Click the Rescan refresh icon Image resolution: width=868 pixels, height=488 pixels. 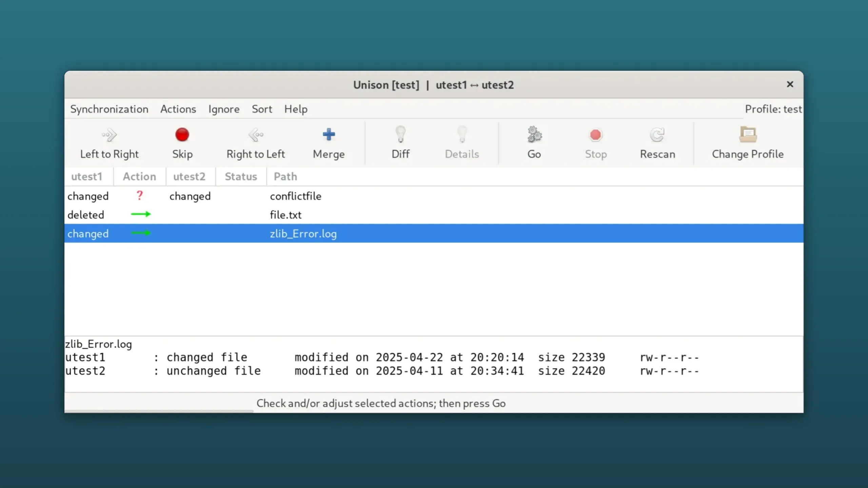point(657,135)
